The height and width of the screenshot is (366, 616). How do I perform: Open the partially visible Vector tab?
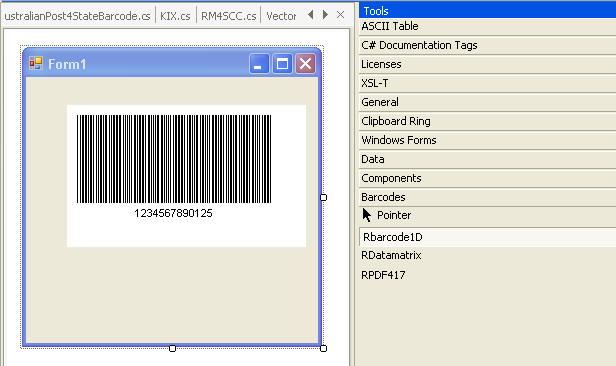point(281,16)
